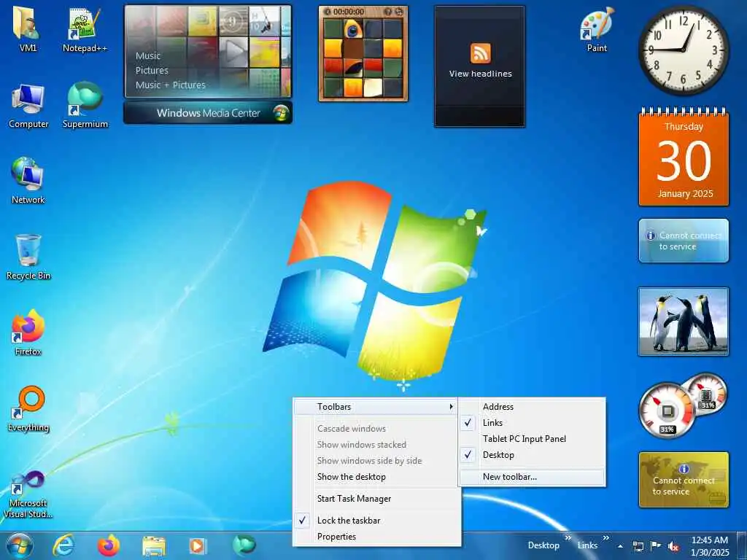747x560 pixels.
Task: Click the Windows Media Center bar
Action: pos(208,113)
